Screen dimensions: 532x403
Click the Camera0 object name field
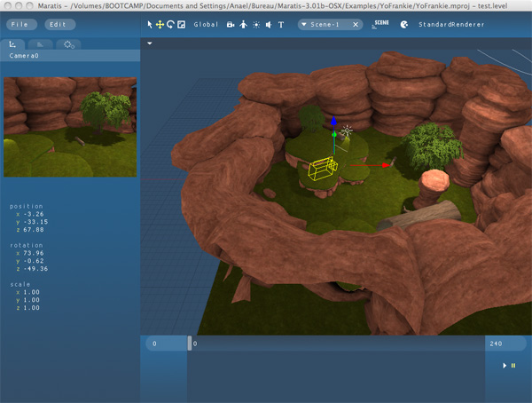[70, 56]
